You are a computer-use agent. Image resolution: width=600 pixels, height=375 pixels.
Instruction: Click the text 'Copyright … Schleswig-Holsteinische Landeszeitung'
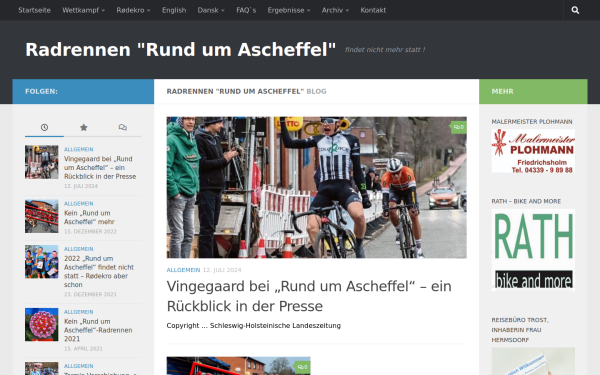(x=253, y=326)
